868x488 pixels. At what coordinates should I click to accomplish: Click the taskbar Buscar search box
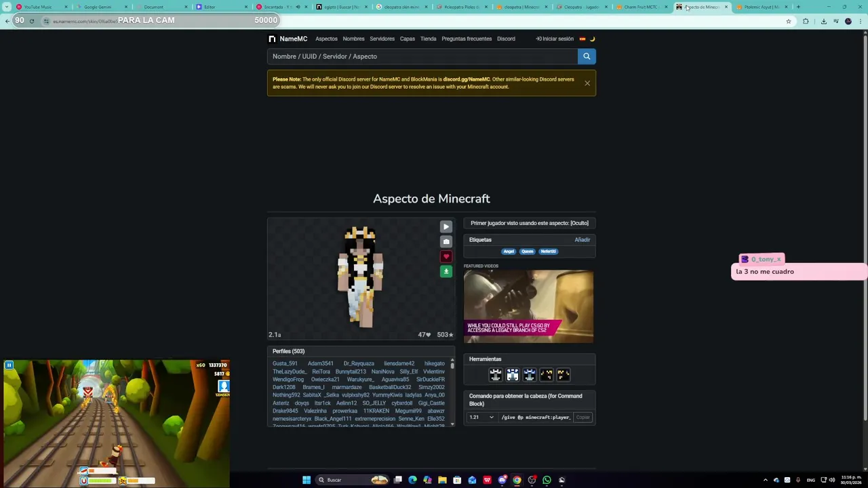pos(353,480)
